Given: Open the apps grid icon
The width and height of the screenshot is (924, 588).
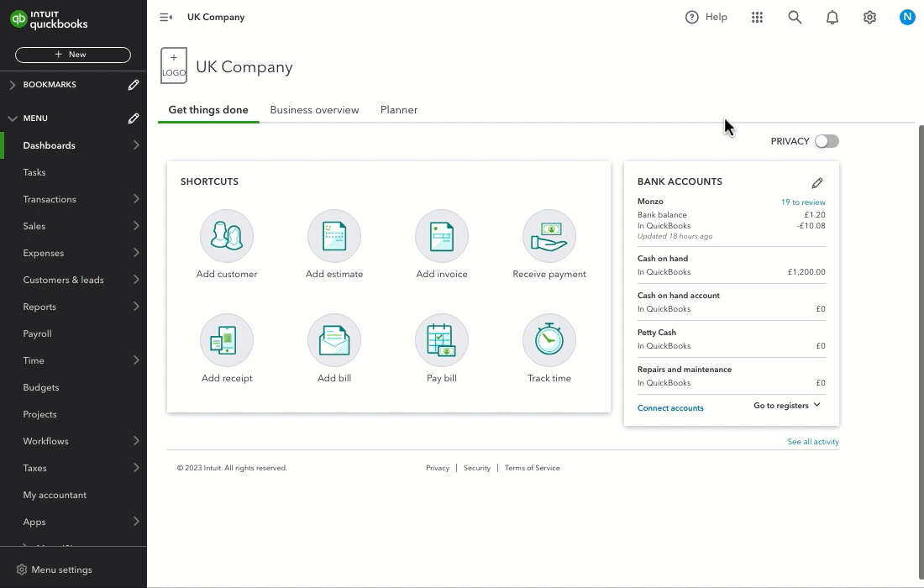Looking at the screenshot, I should click(x=757, y=17).
